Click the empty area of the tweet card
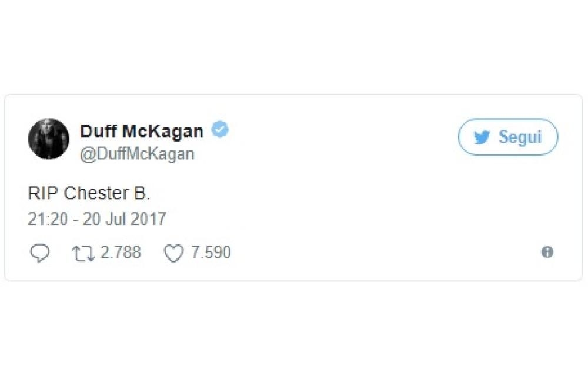The width and height of the screenshot is (588, 380). point(353,200)
